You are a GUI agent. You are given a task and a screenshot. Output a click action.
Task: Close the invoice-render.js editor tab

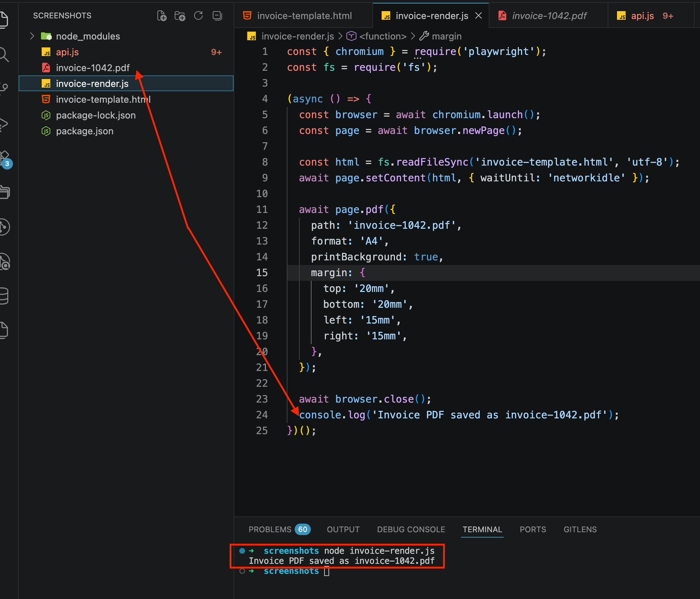pyautogui.click(x=479, y=15)
